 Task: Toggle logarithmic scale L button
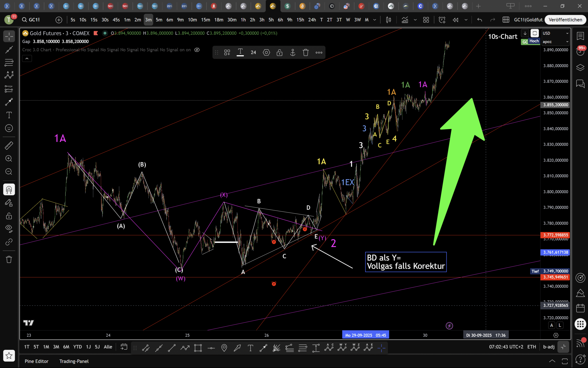coord(560,325)
